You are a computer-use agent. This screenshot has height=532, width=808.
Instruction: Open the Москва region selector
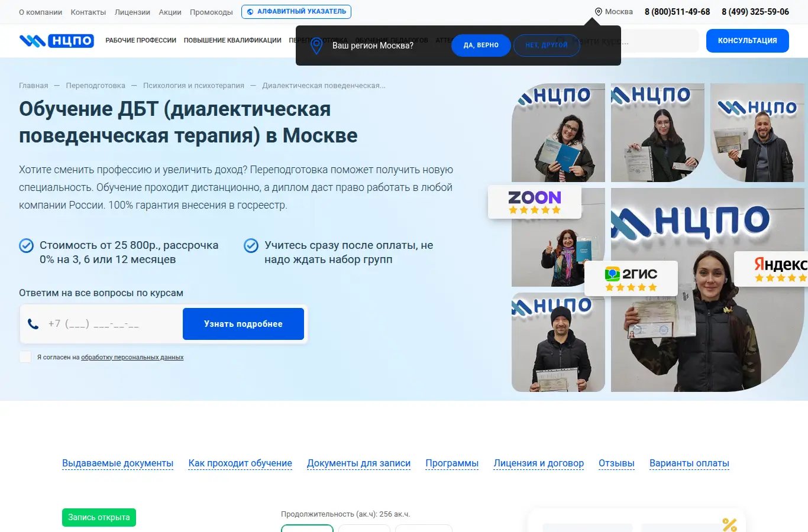[x=613, y=12]
